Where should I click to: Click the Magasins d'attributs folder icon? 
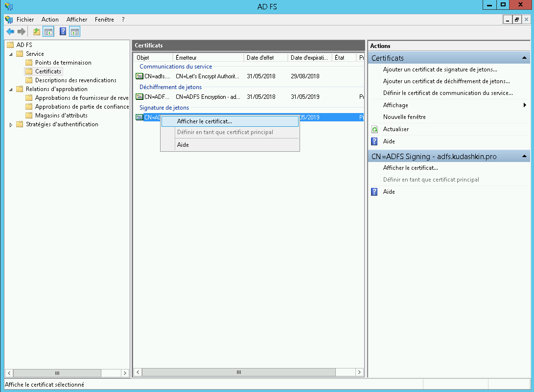click(x=29, y=115)
